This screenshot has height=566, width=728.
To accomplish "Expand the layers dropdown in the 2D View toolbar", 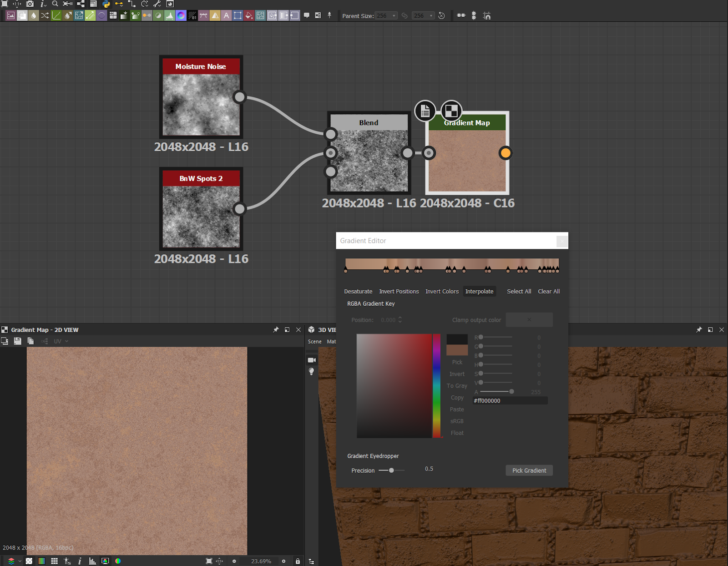I will (20, 561).
